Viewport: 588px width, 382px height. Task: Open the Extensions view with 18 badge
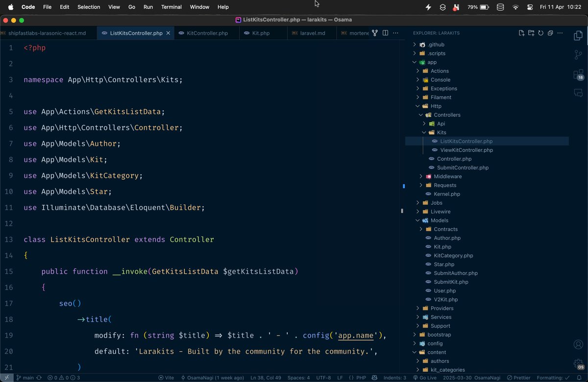578,74
